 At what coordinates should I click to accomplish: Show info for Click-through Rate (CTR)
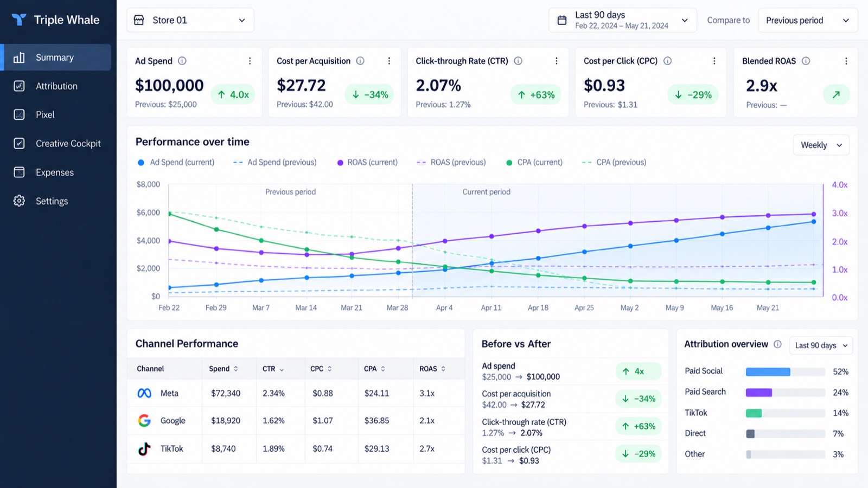tap(518, 61)
